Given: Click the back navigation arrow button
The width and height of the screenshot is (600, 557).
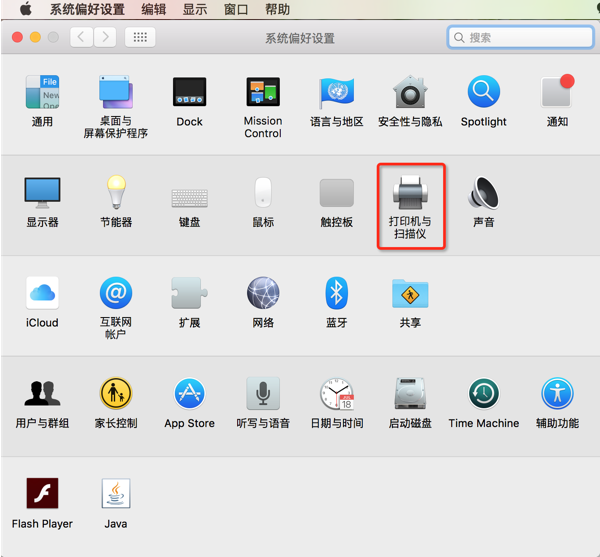Looking at the screenshot, I should point(82,37).
